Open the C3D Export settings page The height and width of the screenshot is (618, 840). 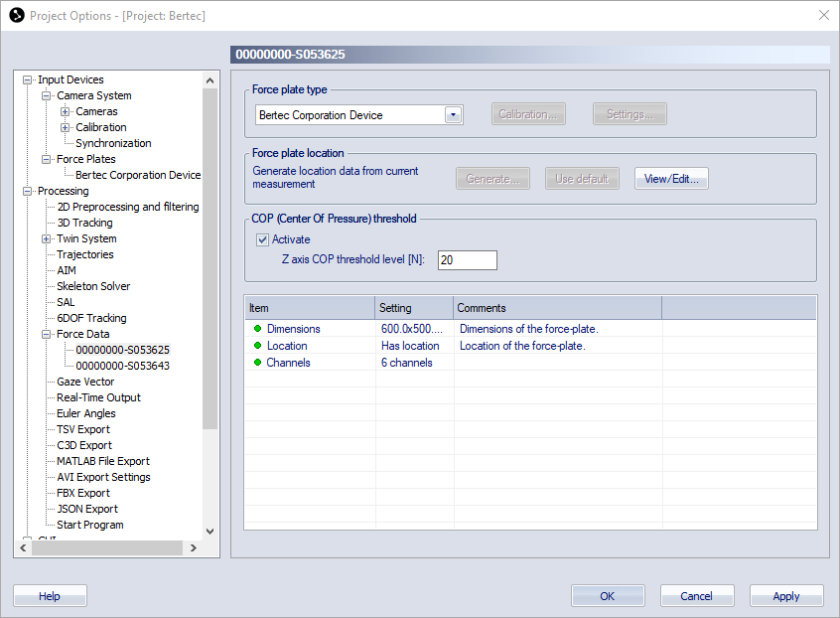[x=83, y=445]
